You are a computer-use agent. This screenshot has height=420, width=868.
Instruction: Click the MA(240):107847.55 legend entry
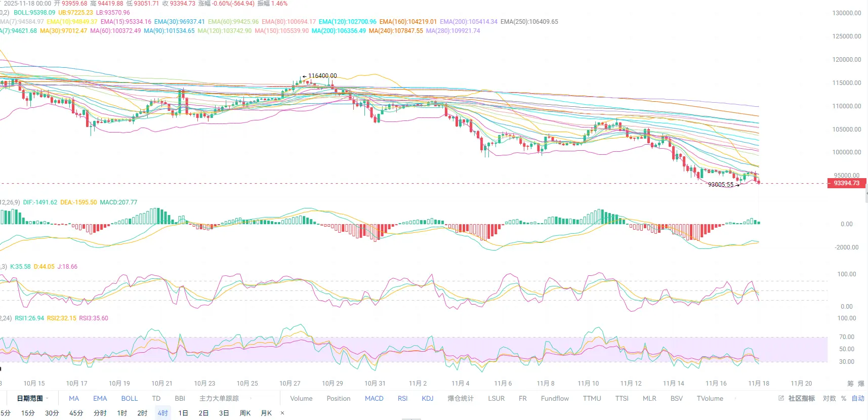tap(396, 31)
